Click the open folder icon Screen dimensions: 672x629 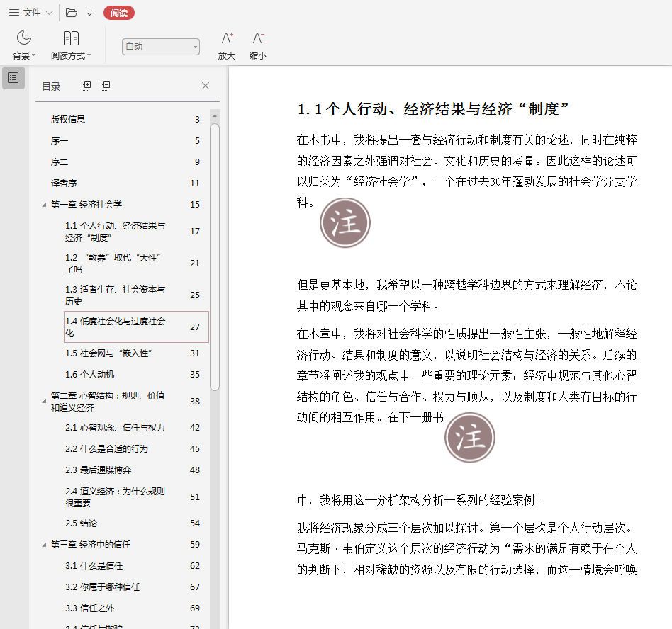tap(71, 13)
